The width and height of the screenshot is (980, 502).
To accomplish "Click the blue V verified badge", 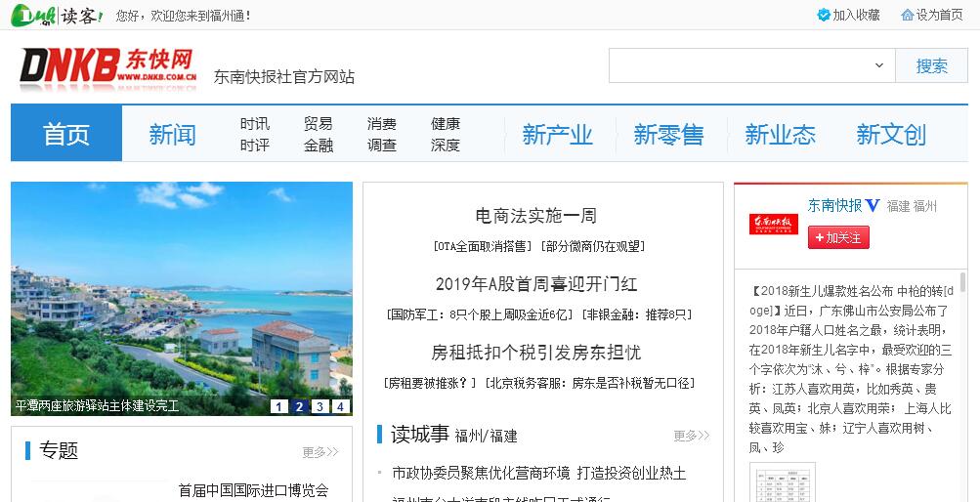I will [873, 205].
